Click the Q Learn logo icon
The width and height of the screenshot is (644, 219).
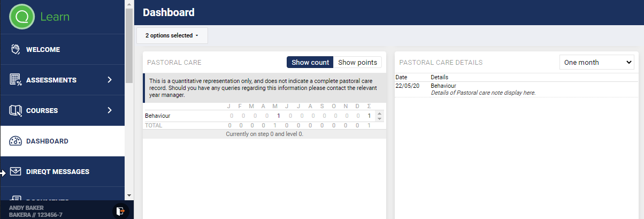pos(22,17)
